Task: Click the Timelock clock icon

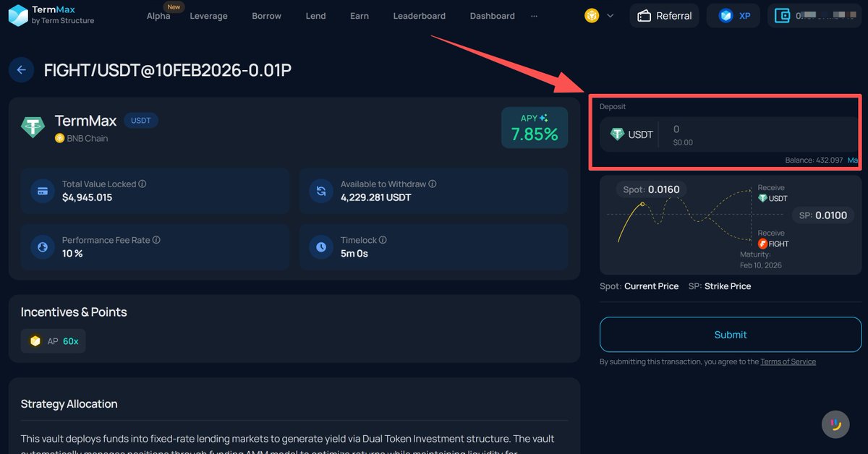Action: coord(321,247)
